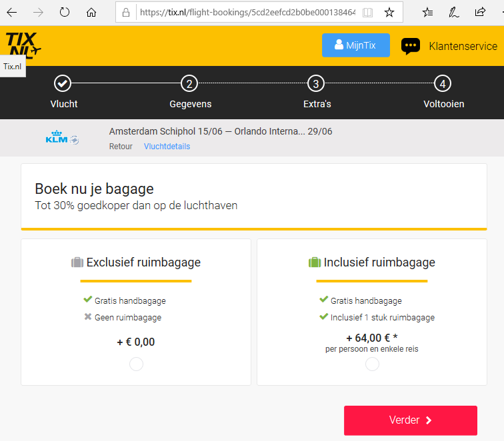
Task: Open the favorites hub icon
Action: (x=427, y=13)
